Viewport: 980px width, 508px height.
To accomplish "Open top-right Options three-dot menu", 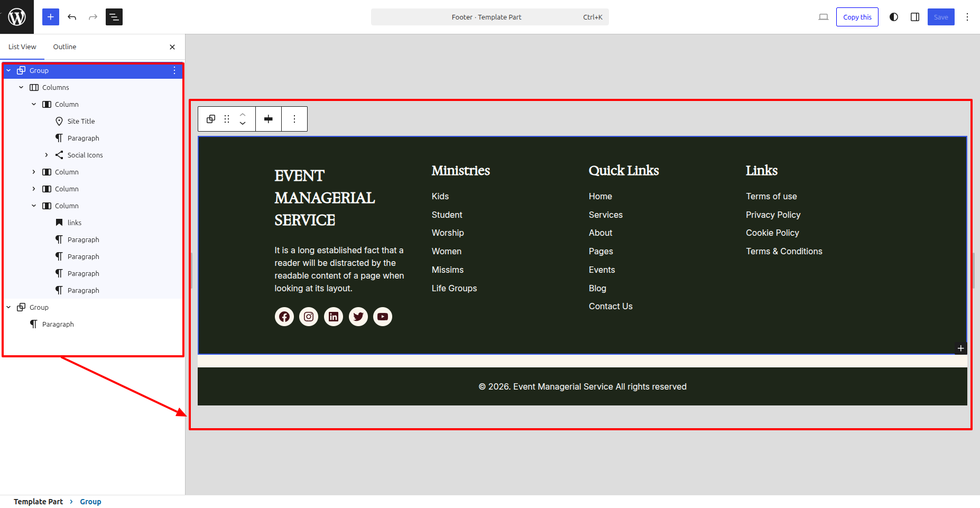I will (967, 17).
